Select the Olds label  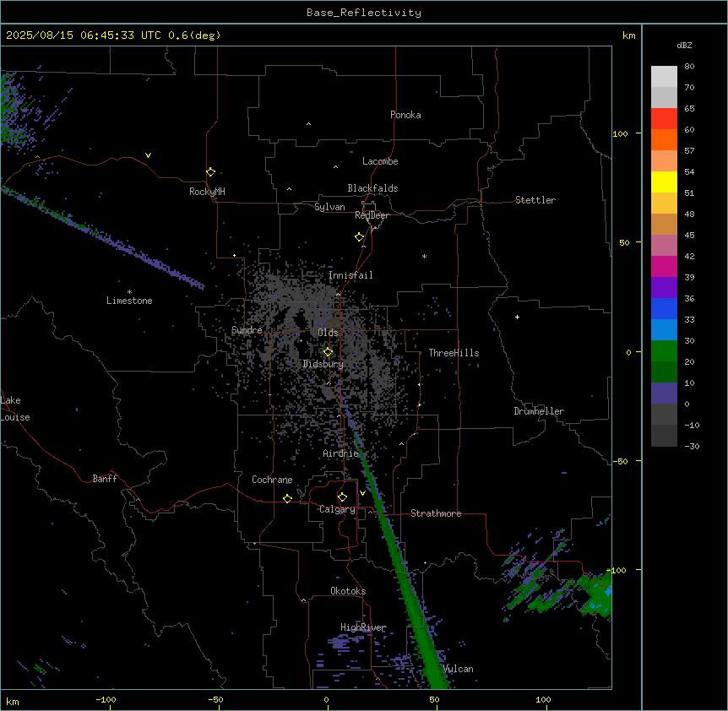click(x=328, y=333)
